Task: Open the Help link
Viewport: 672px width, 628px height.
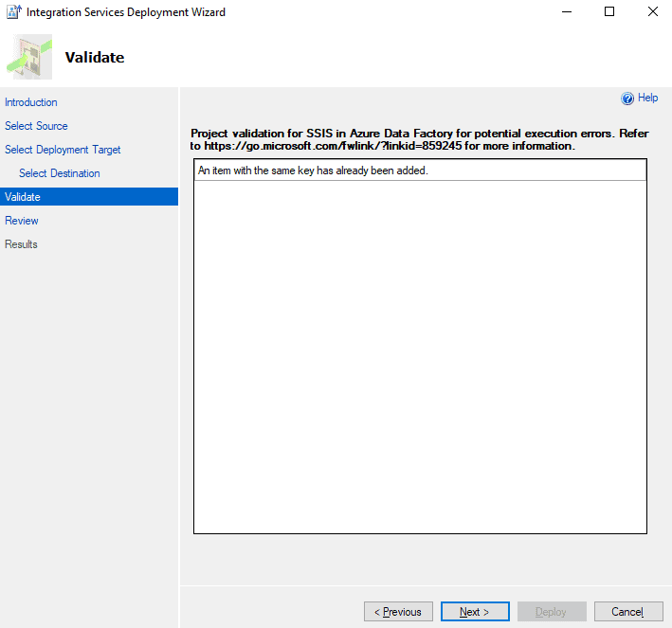Action: tap(647, 98)
